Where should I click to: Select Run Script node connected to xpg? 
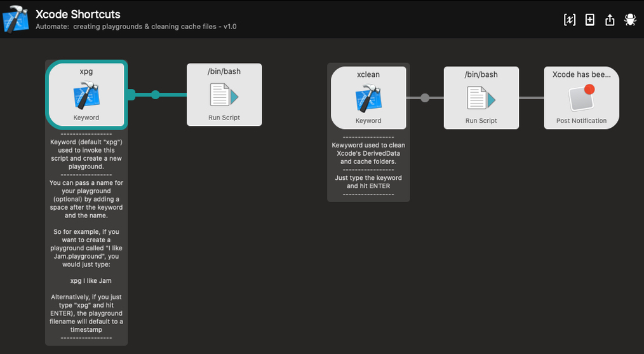coord(224,95)
